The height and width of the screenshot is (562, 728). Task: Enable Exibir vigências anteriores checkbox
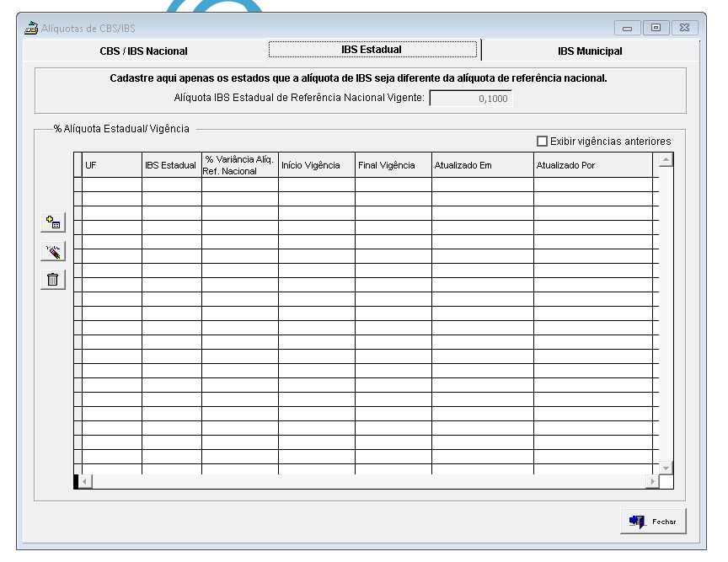(x=543, y=142)
